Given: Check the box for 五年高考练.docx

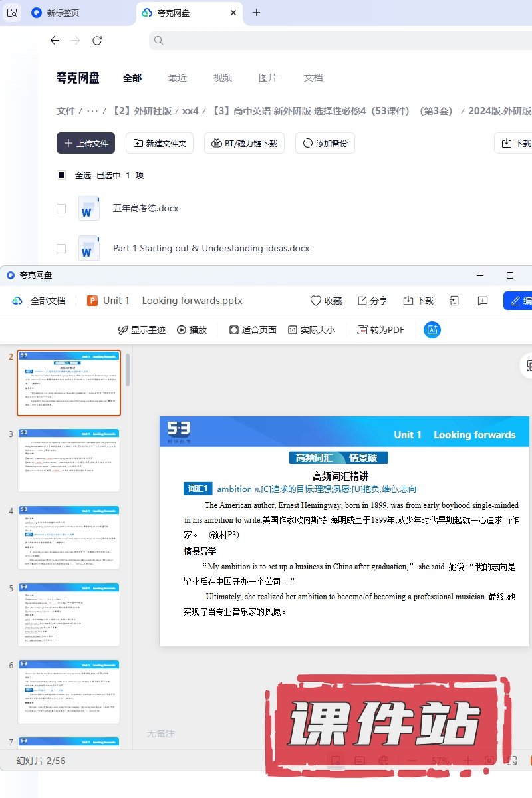Looking at the screenshot, I should coord(61,208).
